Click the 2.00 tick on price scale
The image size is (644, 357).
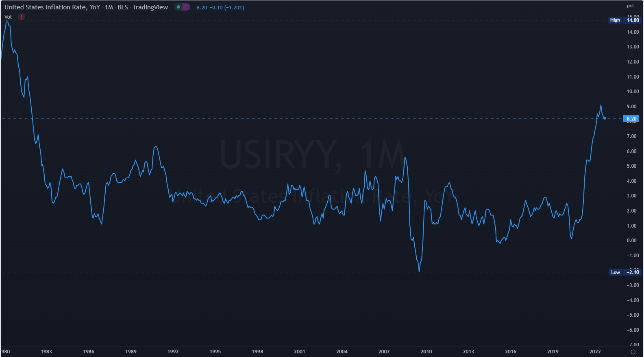pos(632,211)
